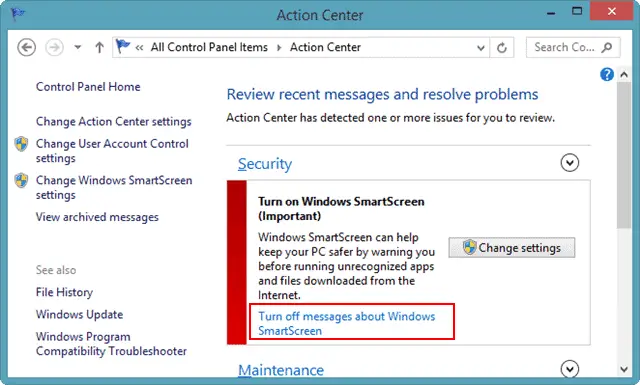
Task: Go up one level with the up arrow
Action: point(99,47)
